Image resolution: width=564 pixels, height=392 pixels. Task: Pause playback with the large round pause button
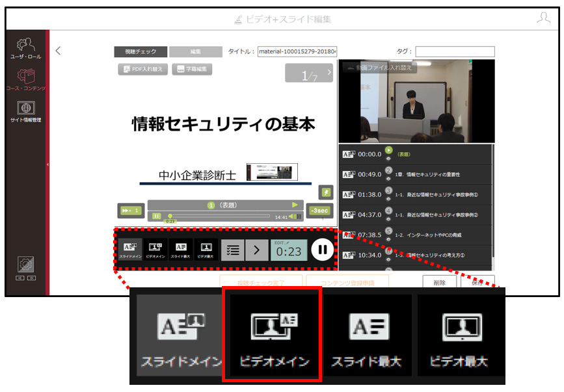[322, 250]
